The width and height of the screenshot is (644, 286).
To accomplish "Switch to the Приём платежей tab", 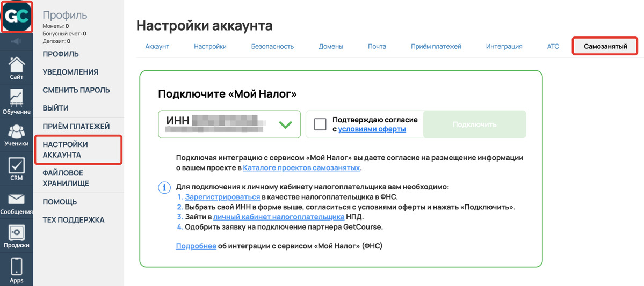I will click(436, 47).
